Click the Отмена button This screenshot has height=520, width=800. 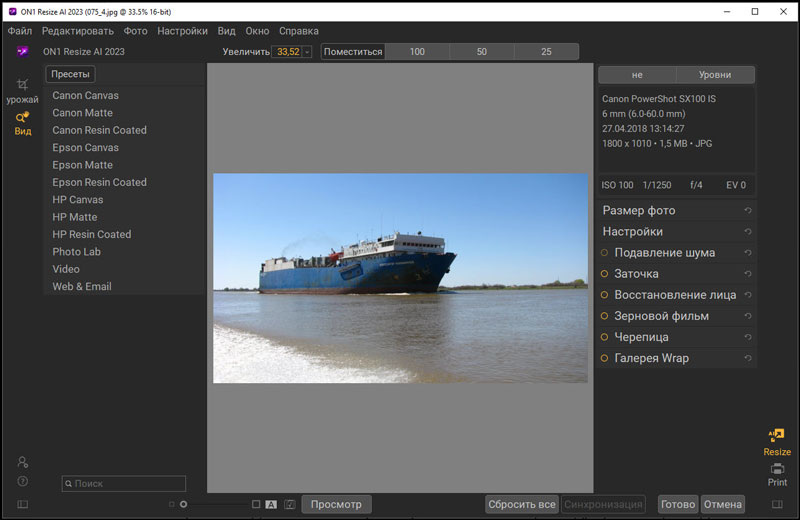click(722, 504)
